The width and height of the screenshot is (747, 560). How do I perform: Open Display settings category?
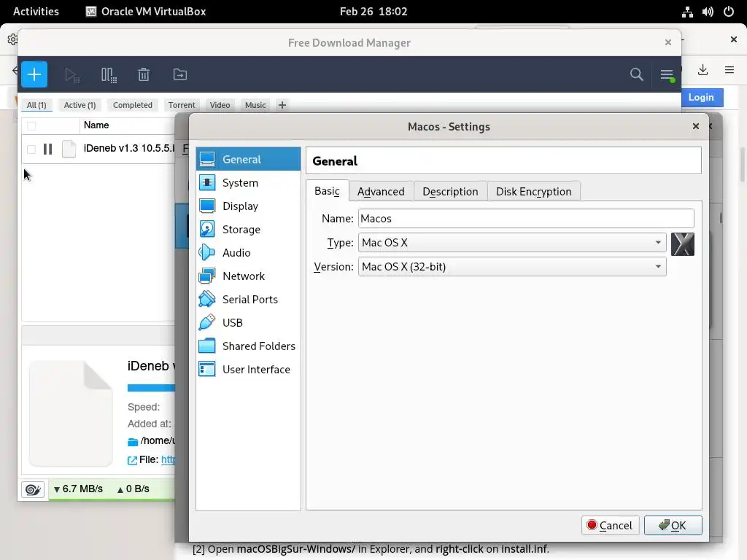point(248,206)
